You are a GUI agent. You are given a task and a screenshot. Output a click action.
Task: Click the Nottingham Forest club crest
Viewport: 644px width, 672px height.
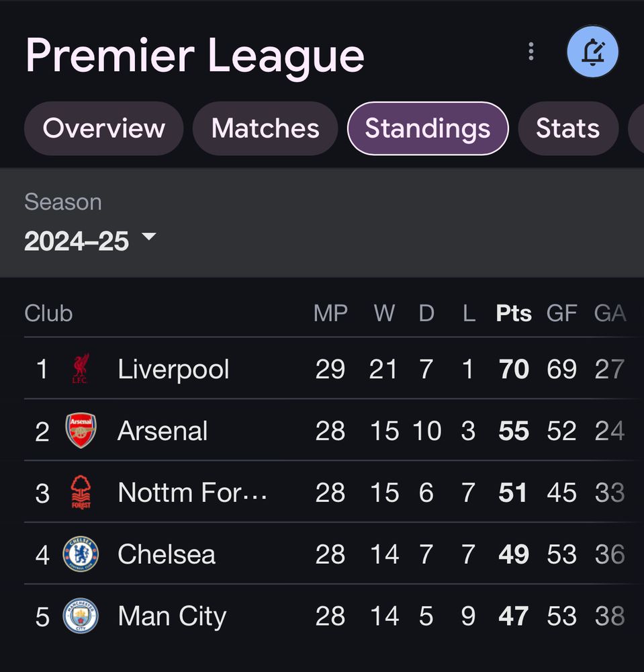click(81, 493)
